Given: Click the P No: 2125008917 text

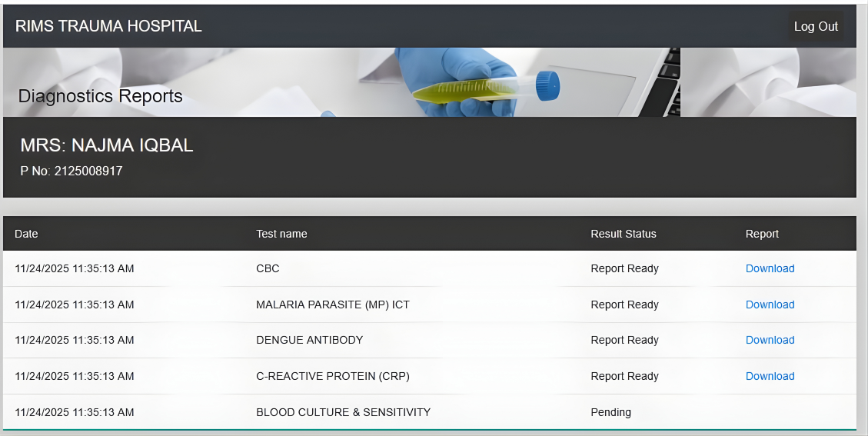Looking at the screenshot, I should [x=72, y=171].
